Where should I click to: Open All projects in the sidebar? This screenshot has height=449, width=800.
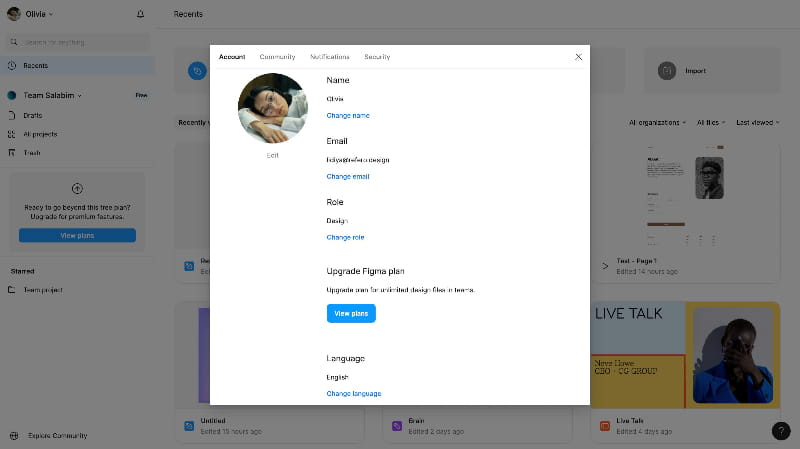click(40, 134)
